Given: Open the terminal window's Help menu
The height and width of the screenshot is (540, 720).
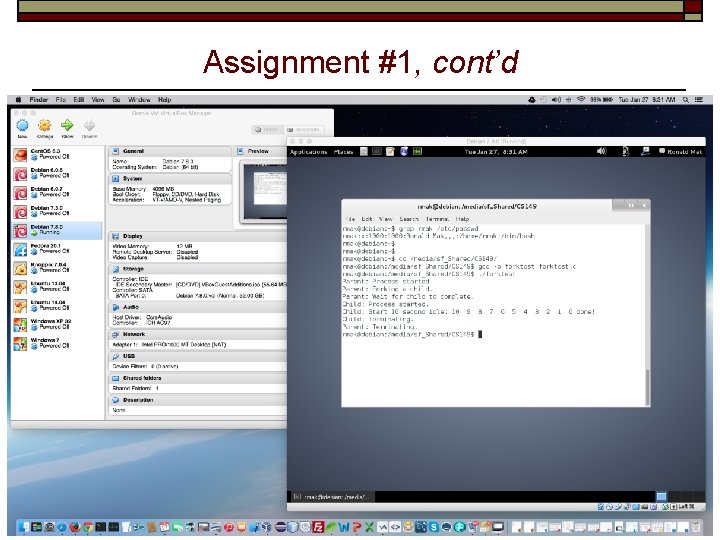Looking at the screenshot, I should tap(462, 219).
